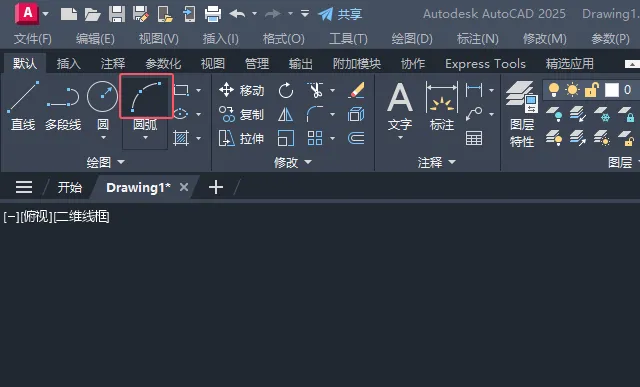Toggle the layer lightbulb on/off icon
640x387 pixels.
pyautogui.click(x=553, y=89)
